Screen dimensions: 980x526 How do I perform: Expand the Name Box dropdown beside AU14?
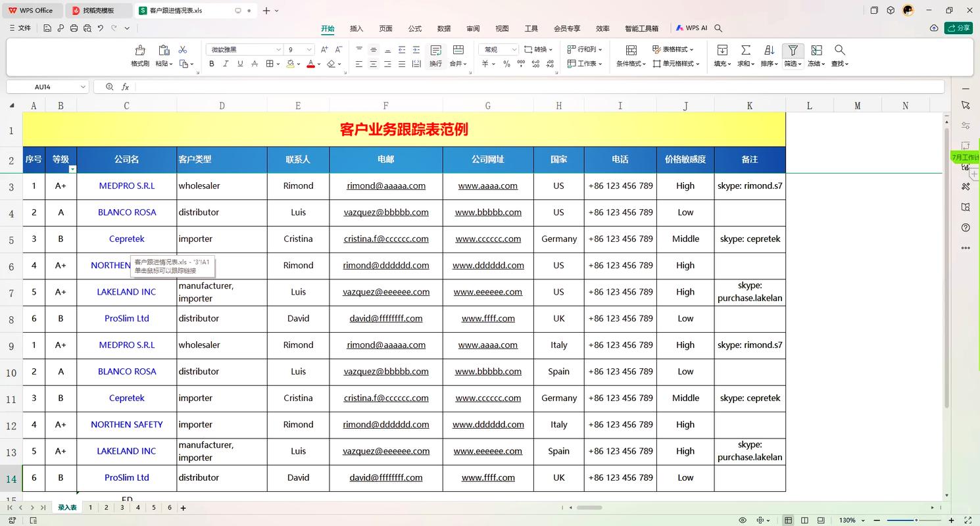coord(83,87)
